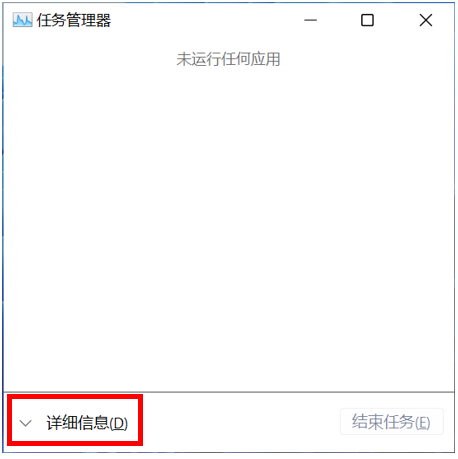This screenshot has width=458, height=459.
Task: Click the down chevron beside 详细信息
Action: [x=25, y=423]
